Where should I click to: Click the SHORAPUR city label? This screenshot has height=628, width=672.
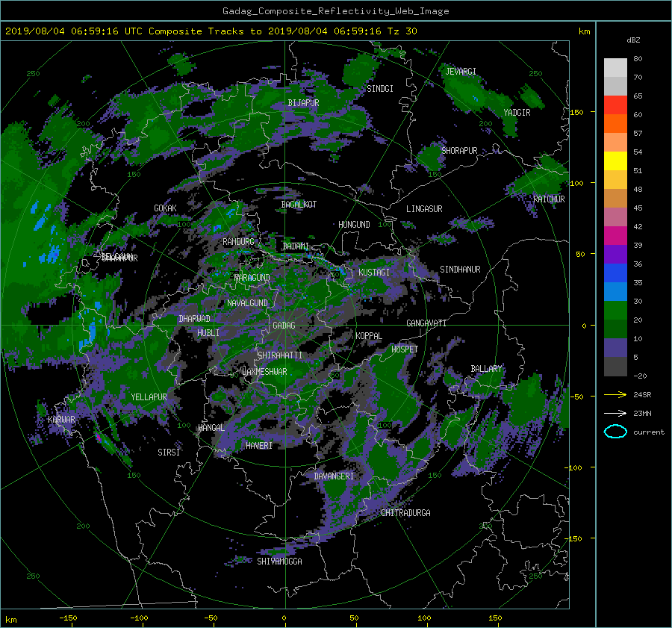coord(459,150)
